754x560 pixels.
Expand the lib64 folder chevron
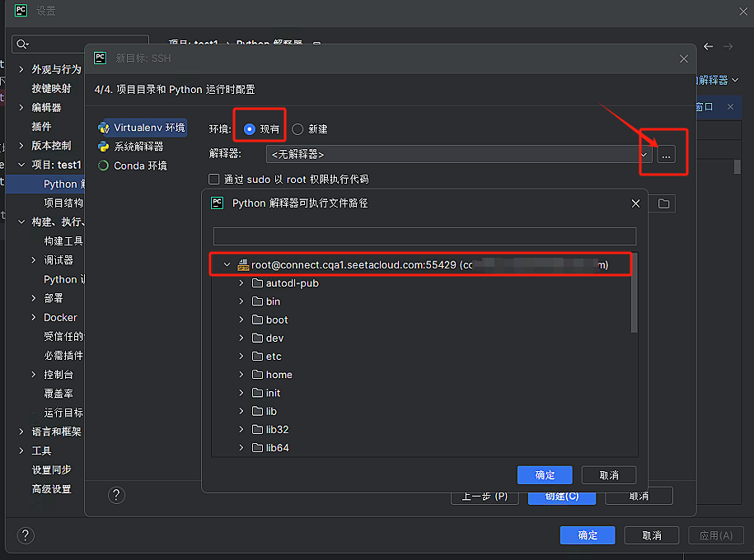tap(241, 447)
